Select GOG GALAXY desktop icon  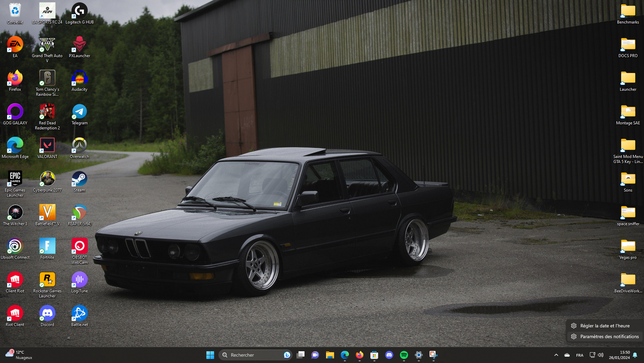(x=15, y=114)
